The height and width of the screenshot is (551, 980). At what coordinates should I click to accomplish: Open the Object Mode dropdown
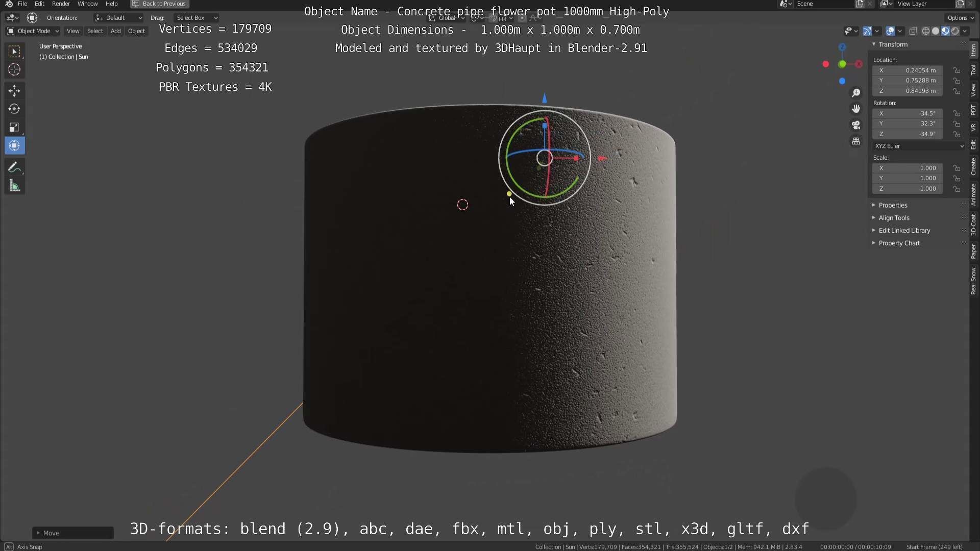tap(33, 31)
